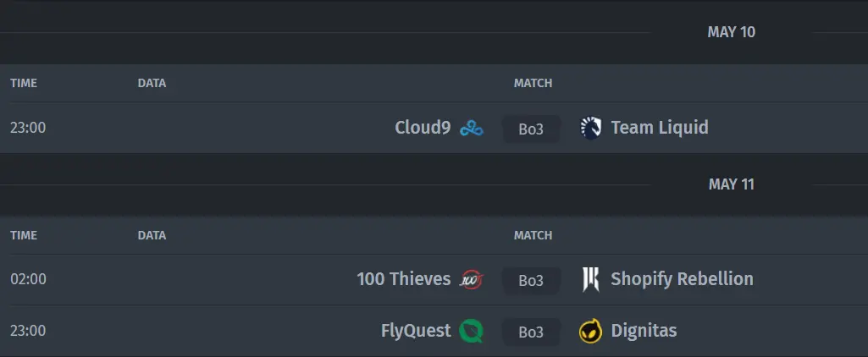Click Bo3 badge for Cloud9 match
The width and height of the screenshot is (868, 357).
(531, 129)
